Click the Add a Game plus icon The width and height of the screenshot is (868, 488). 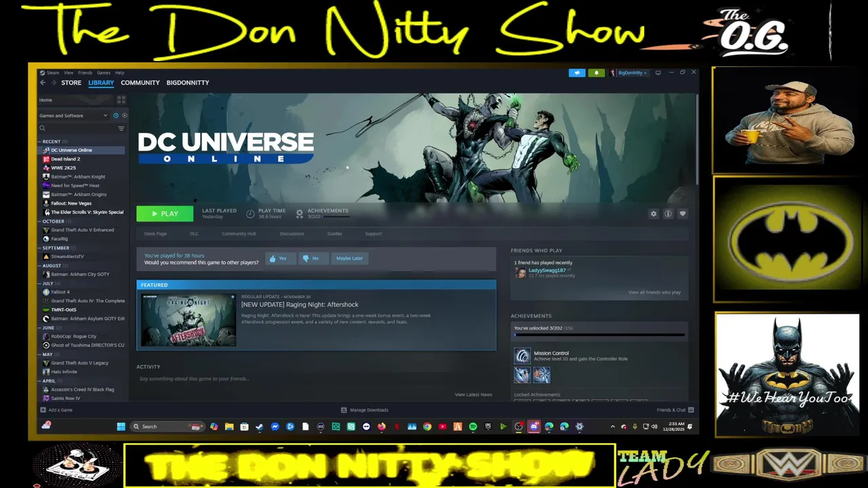(43, 409)
